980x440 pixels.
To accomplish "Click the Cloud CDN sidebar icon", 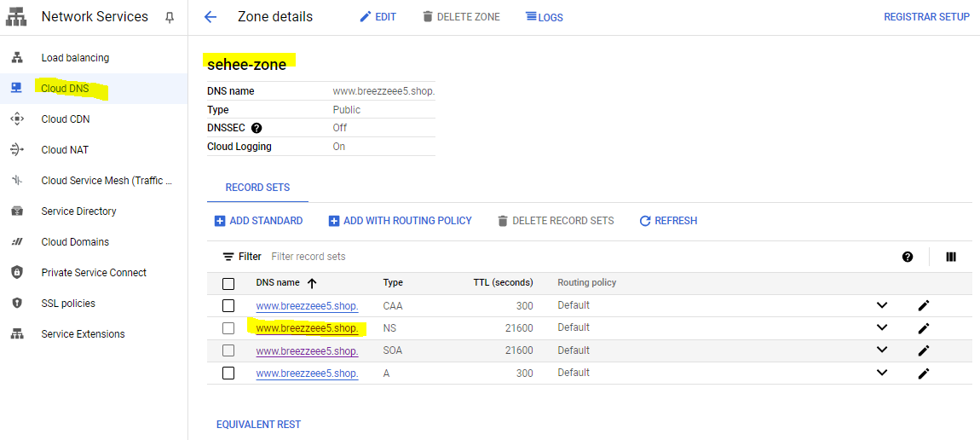I will pos(17,119).
